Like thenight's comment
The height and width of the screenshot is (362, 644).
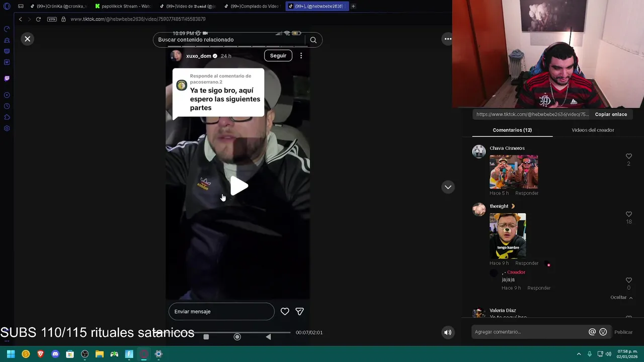(x=628, y=214)
